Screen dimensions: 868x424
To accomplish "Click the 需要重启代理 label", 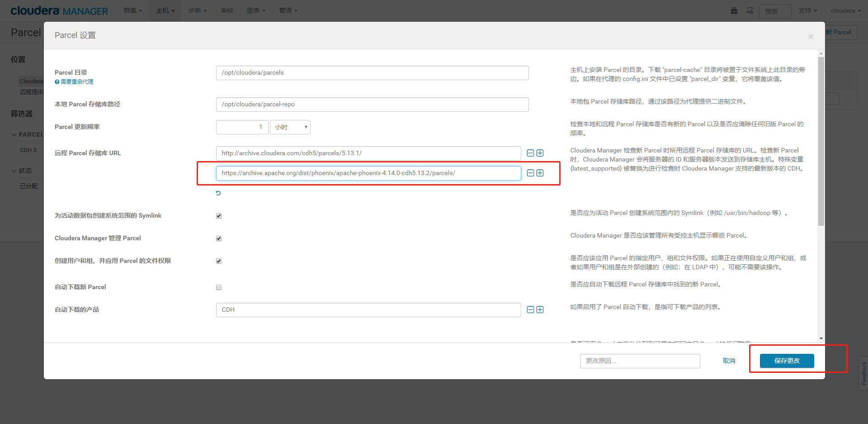I will click(77, 82).
